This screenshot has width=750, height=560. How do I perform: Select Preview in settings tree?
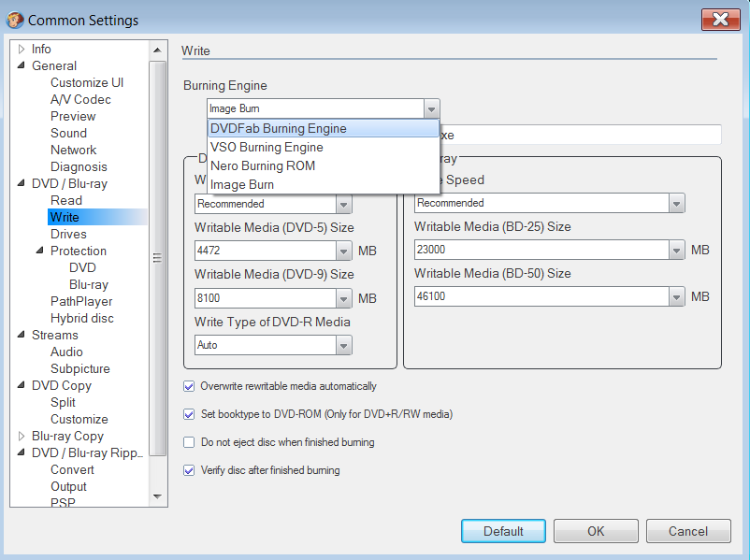pos(73,116)
